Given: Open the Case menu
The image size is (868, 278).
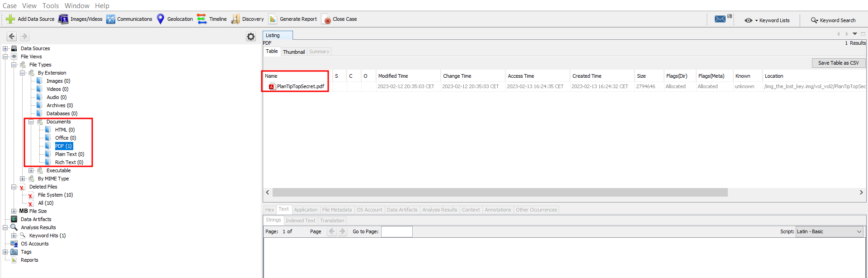Looking at the screenshot, I should 10,5.
